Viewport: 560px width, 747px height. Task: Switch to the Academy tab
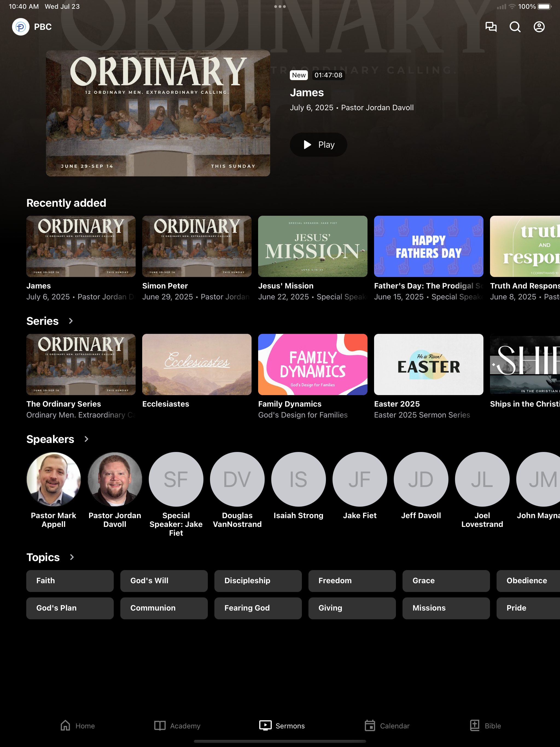pyautogui.click(x=177, y=726)
